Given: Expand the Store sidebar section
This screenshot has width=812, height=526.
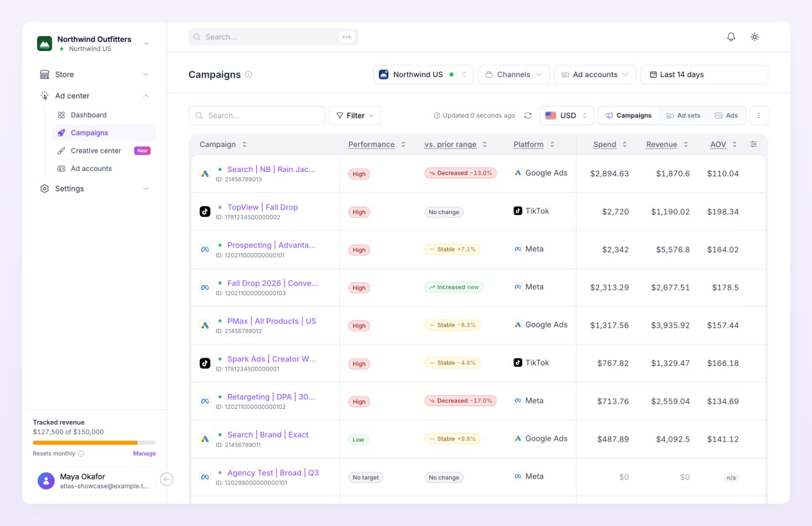Looking at the screenshot, I should pos(94,74).
